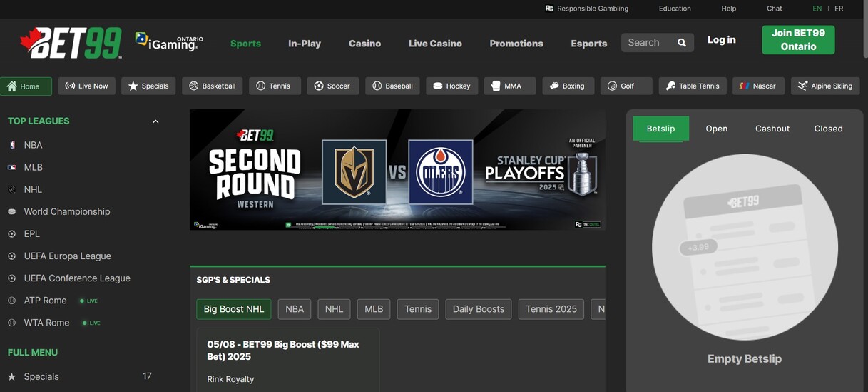Click the BET99 logo in header
This screenshot has width=868, height=392.
click(71, 43)
